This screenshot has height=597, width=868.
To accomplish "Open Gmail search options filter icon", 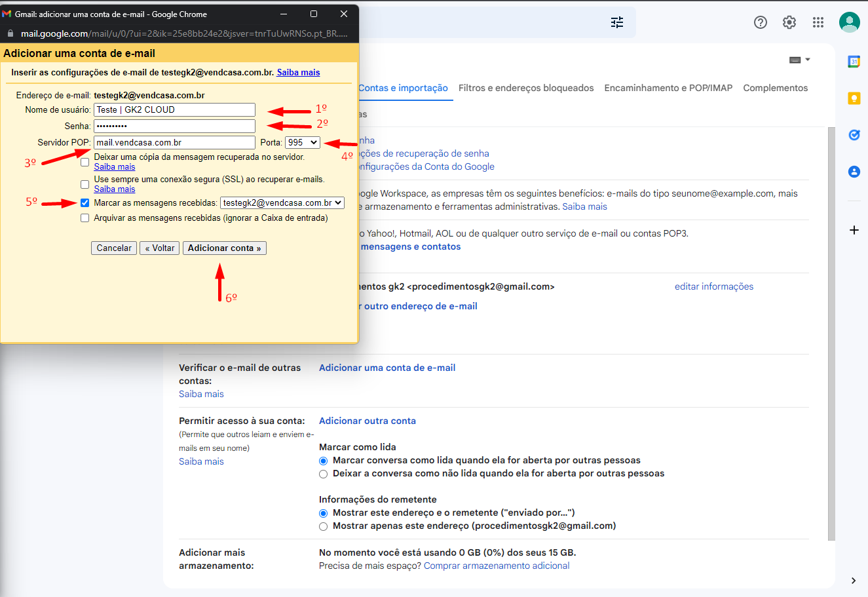I will (617, 22).
